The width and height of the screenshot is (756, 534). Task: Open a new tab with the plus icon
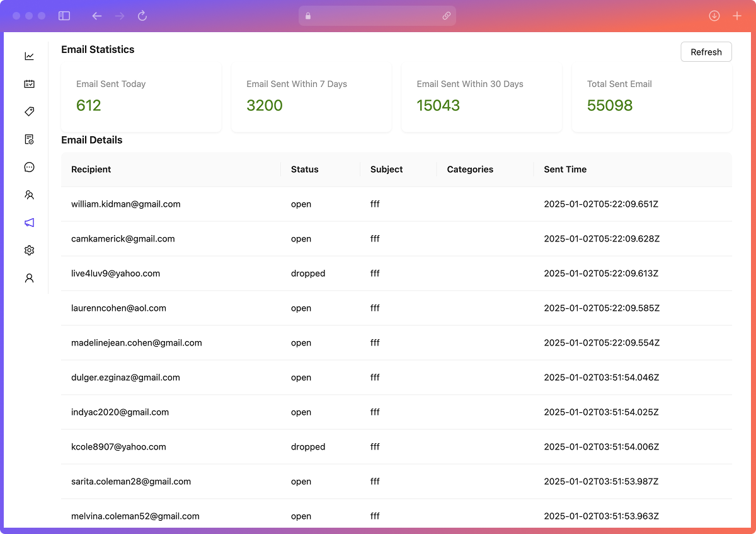[x=737, y=16]
